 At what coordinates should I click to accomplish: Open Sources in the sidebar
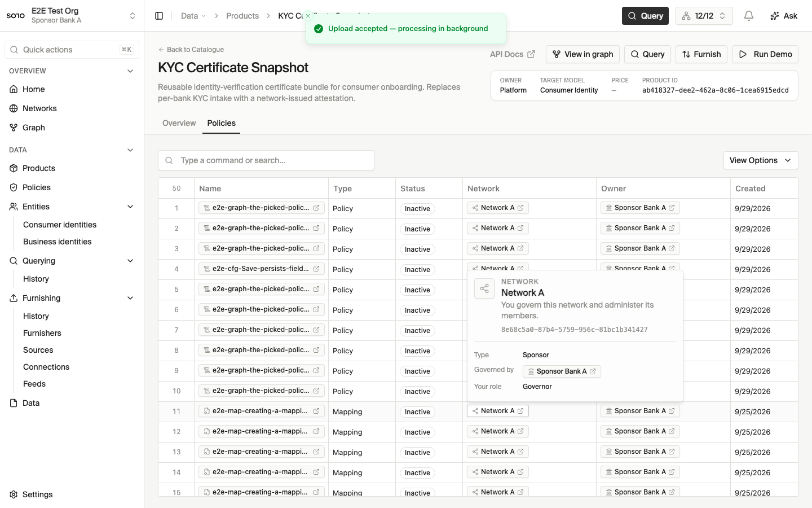tap(38, 350)
